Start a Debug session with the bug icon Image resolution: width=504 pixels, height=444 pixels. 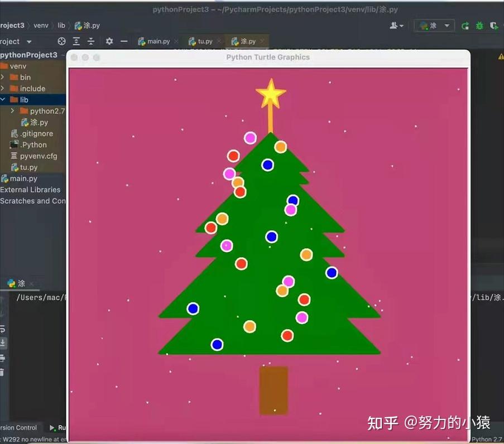coord(479,25)
